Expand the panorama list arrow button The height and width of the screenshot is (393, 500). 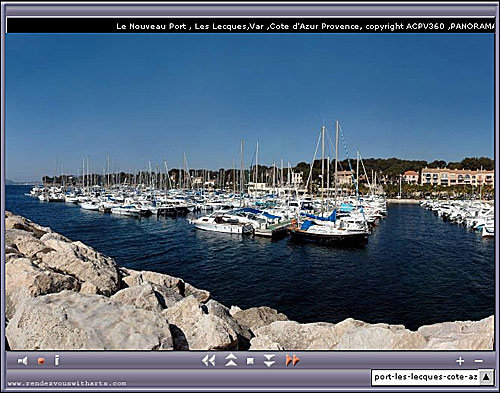click(x=486, y=377)
